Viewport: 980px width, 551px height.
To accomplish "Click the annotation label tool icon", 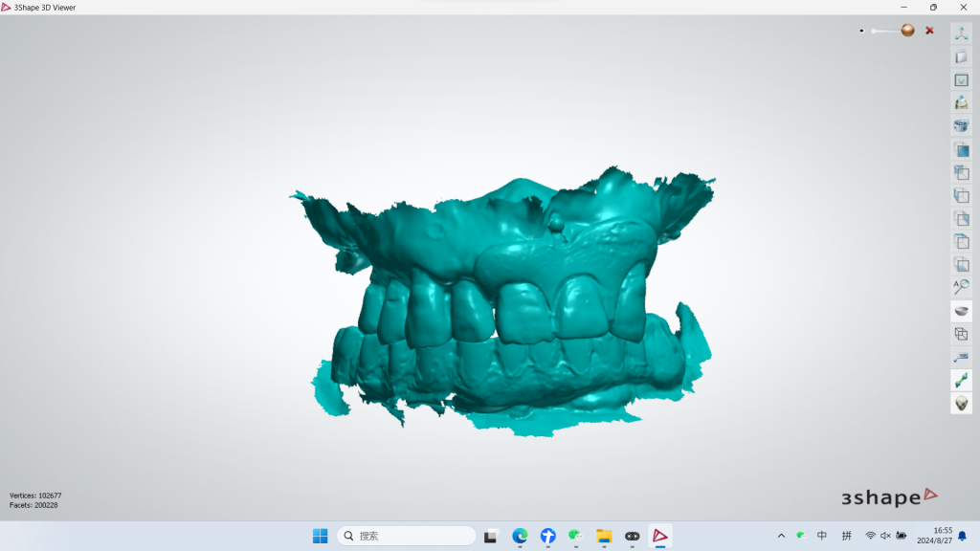I will [x=961, y=358].
